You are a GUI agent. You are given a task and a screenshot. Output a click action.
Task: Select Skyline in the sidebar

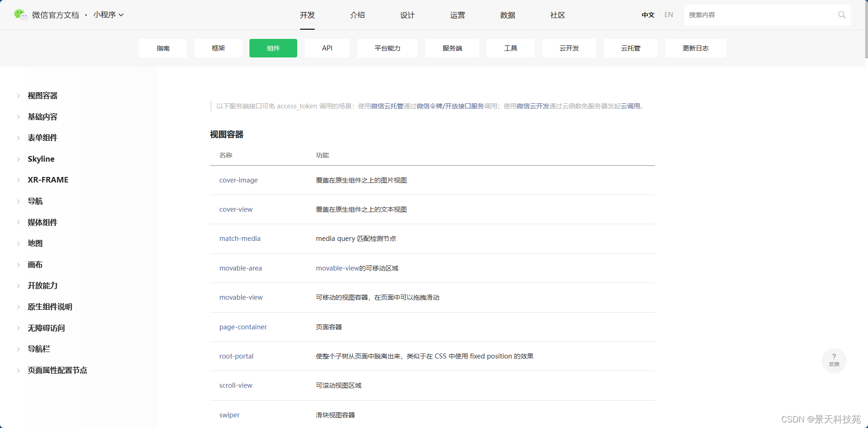click(x=41, y=158)
